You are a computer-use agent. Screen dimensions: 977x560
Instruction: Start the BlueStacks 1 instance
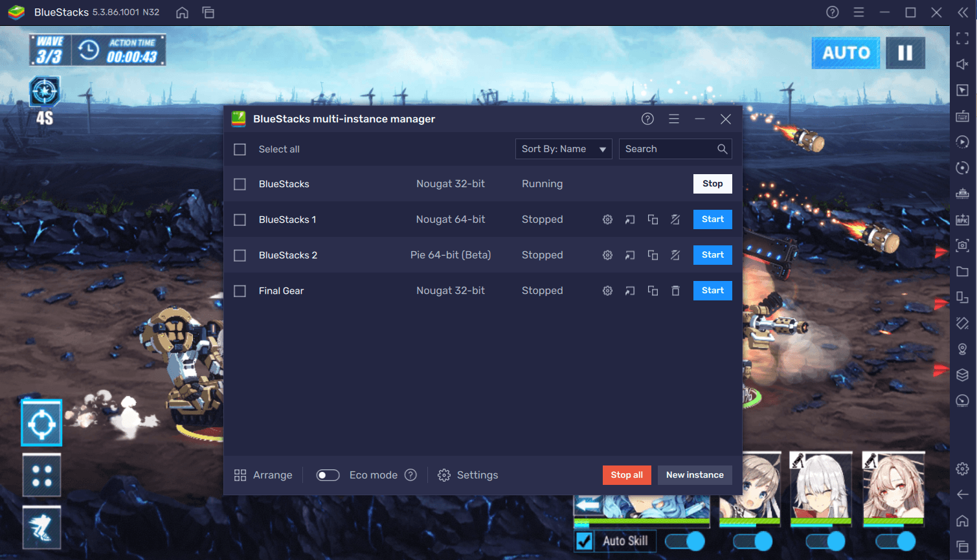(x=713, y=219)
